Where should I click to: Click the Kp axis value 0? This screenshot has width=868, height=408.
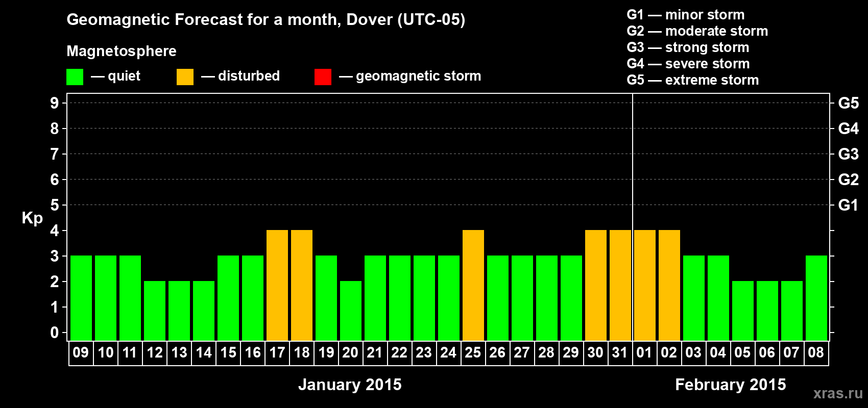[55, 333]
